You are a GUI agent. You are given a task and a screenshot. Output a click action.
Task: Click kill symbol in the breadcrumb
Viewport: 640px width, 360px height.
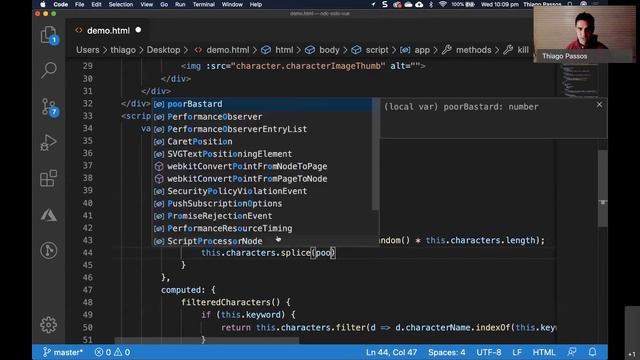point(516,50)
